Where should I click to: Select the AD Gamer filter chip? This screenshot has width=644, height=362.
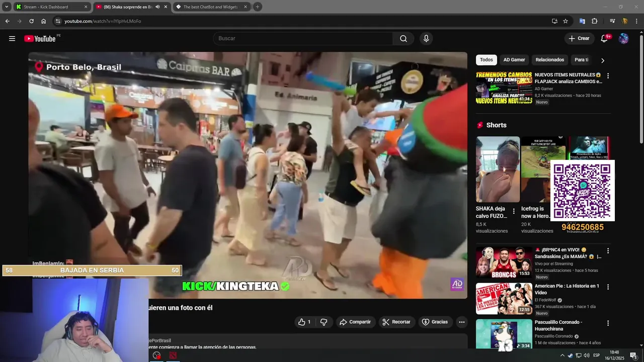click(x=514, y=60)
